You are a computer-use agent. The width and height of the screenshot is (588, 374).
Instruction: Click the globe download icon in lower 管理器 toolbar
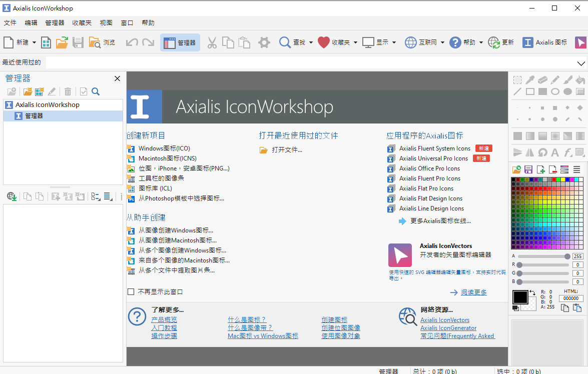pyautogui.click(x=12, y=196)
